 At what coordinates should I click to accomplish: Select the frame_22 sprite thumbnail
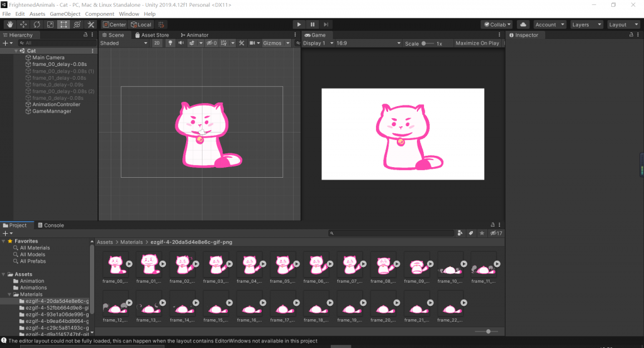450,305
